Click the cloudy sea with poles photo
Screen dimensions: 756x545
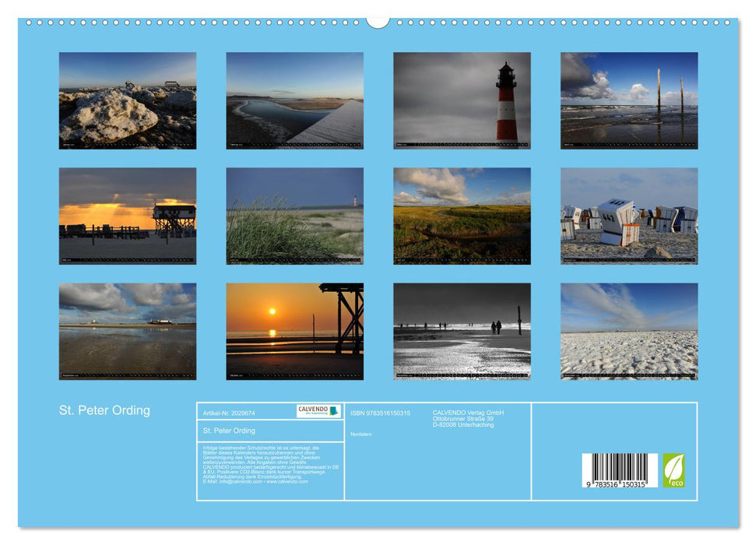point(629,100)
